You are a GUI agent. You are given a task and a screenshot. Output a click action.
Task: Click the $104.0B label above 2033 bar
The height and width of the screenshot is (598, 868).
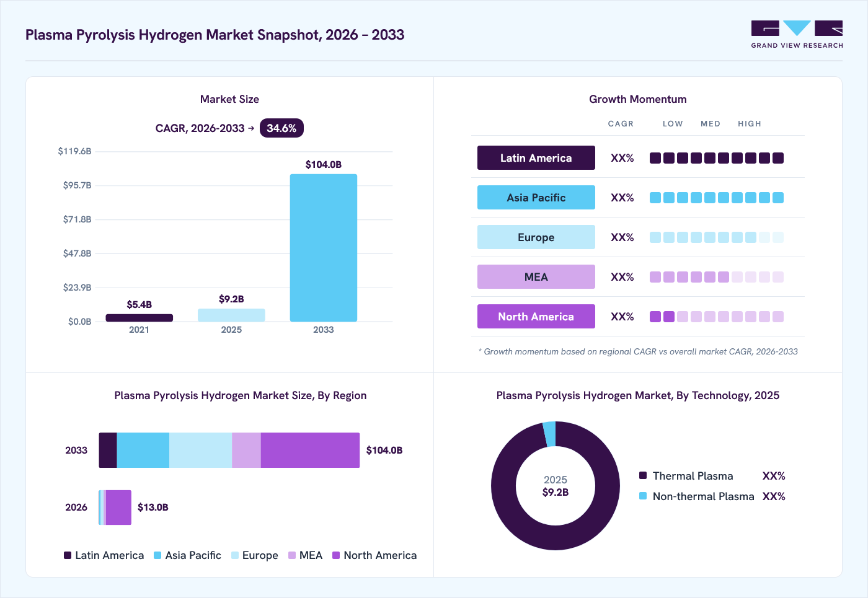click(x=324, y=164)
